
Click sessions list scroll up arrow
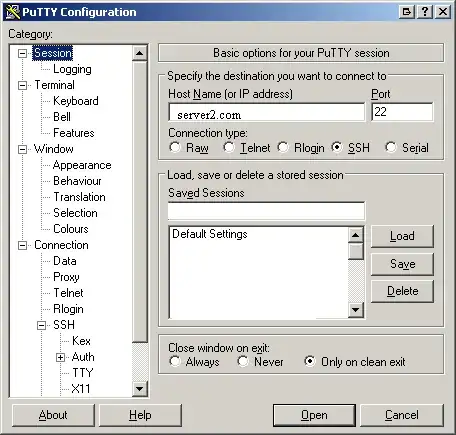pos(356,235)
